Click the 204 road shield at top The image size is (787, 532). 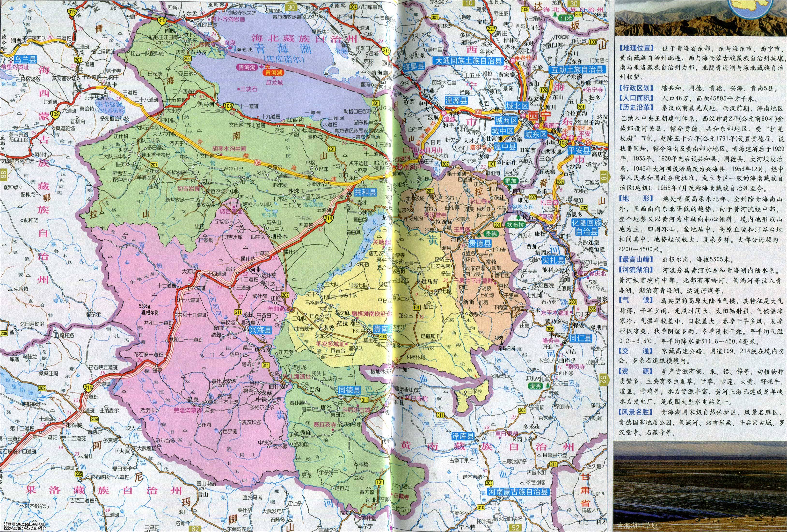point(353,7)
